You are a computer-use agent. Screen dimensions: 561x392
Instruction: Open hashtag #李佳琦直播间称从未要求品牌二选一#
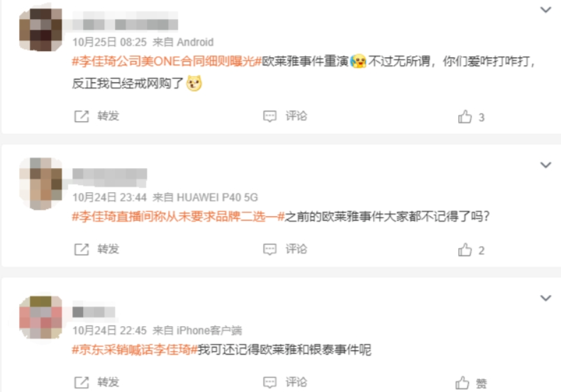click(x=178, y=216)
